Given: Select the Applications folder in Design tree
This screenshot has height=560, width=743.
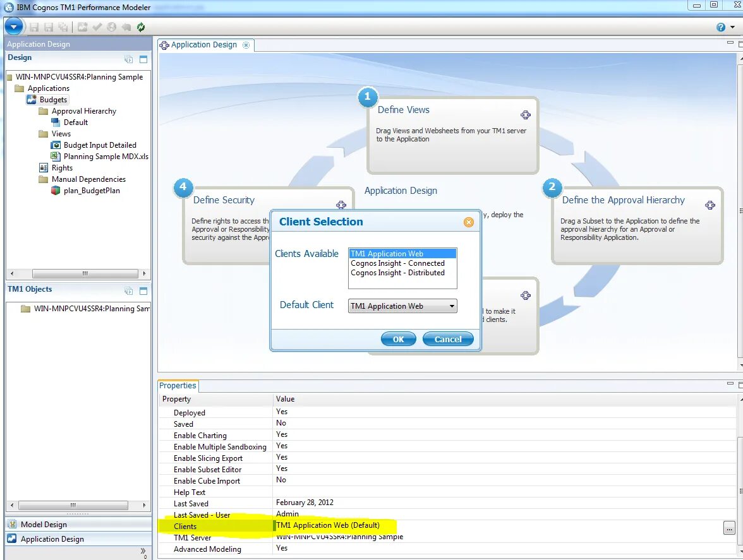Looking at the screenshot, I should click(x=48, y=88).
